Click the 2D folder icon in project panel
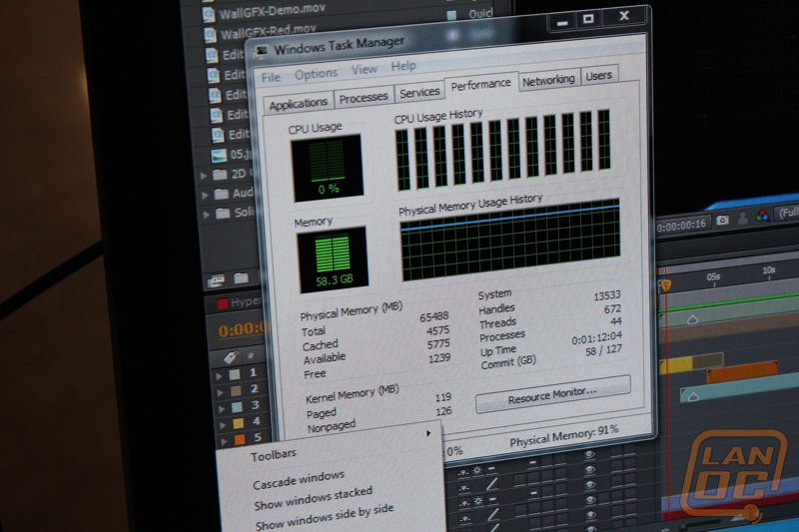 click(x=220, y=175)
